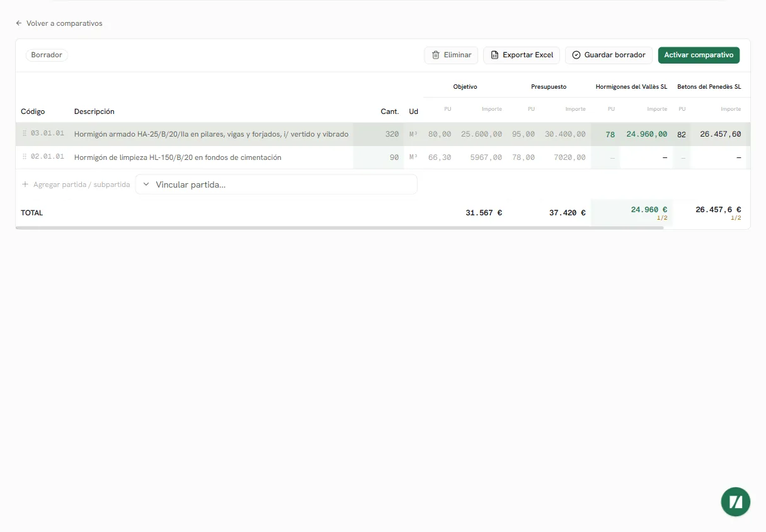
Task: Click the spreadsheet icon on Exportar Excel
Action: click(x=494, y=55)
